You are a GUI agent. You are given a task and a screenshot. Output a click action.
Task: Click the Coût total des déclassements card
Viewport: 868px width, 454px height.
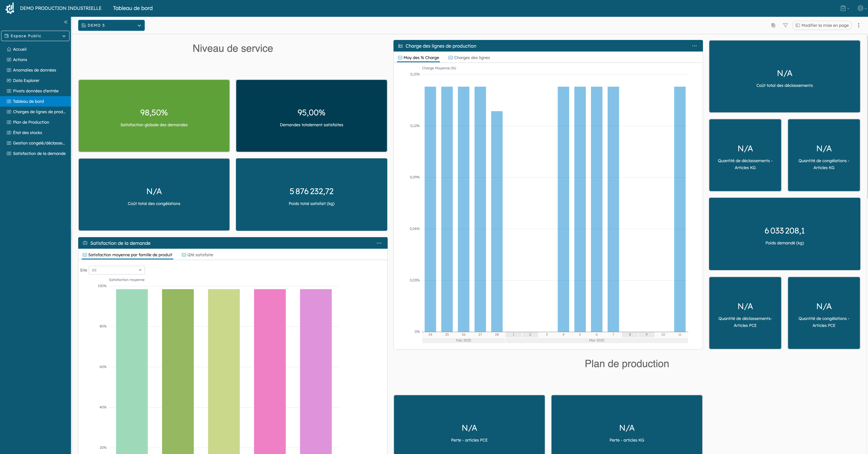pos(784,76)
